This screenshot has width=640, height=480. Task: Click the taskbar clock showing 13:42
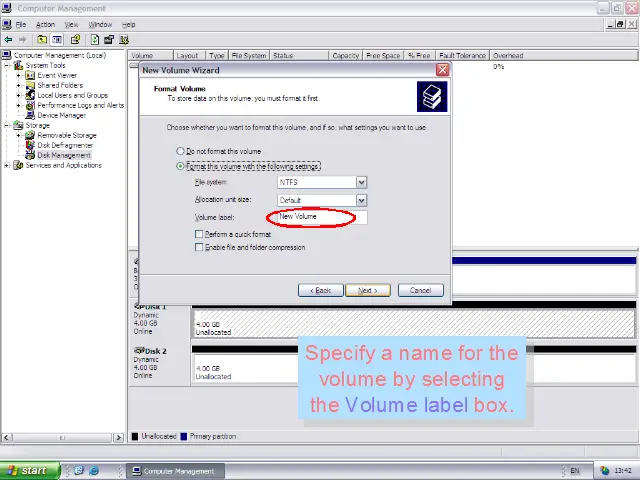(x=623, y=471)
